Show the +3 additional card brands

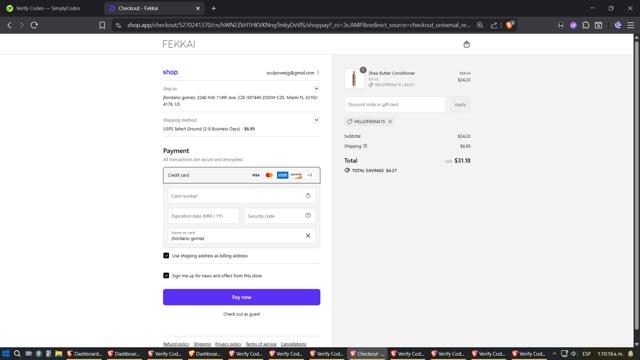point(310,175)
